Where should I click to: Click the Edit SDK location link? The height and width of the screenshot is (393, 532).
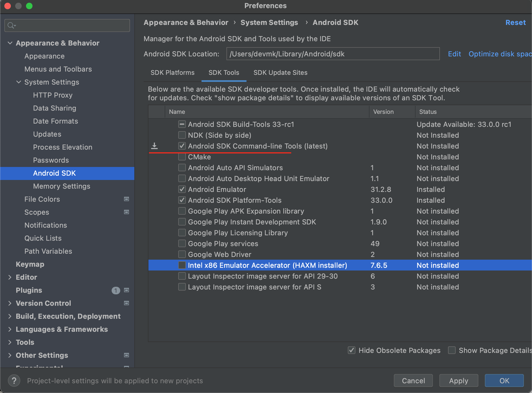coord(454,54)
